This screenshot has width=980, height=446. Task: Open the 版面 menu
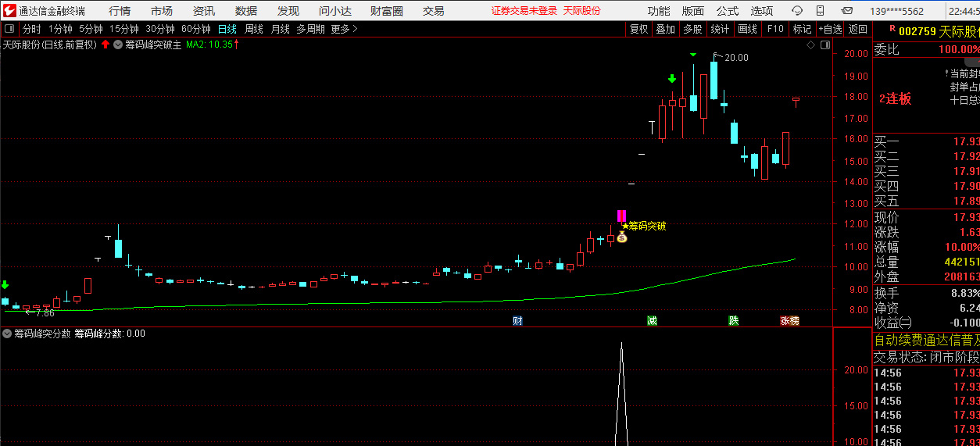pyautogui.click(x=693, y=11)
